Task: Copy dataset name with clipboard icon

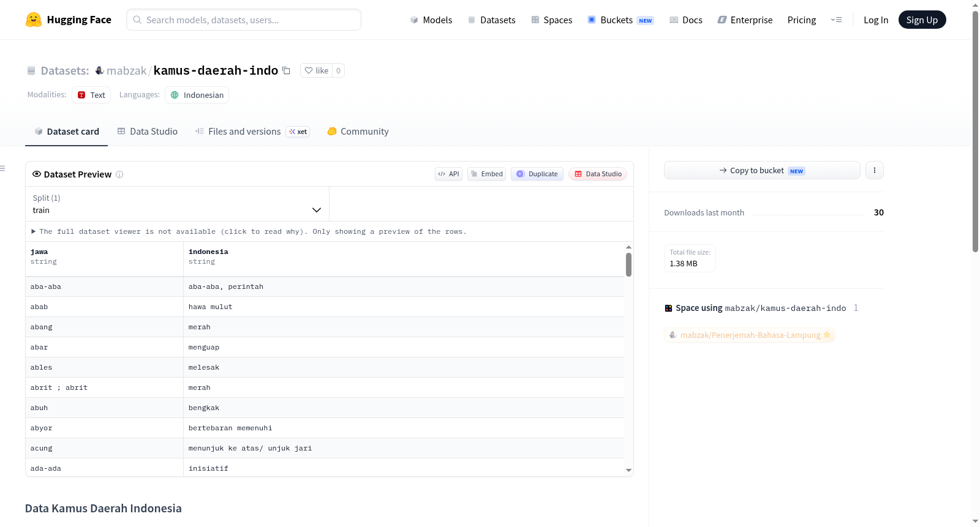Action: click(286, 70)
